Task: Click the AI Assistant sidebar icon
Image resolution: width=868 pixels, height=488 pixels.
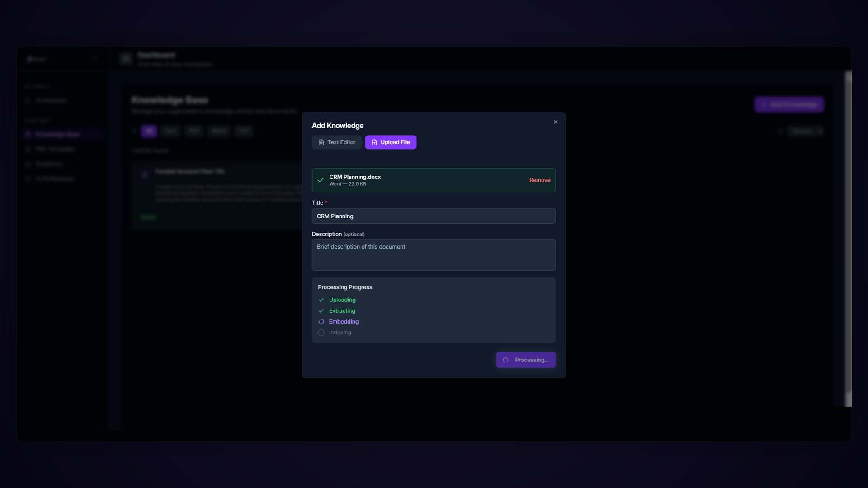Action: 28,100
